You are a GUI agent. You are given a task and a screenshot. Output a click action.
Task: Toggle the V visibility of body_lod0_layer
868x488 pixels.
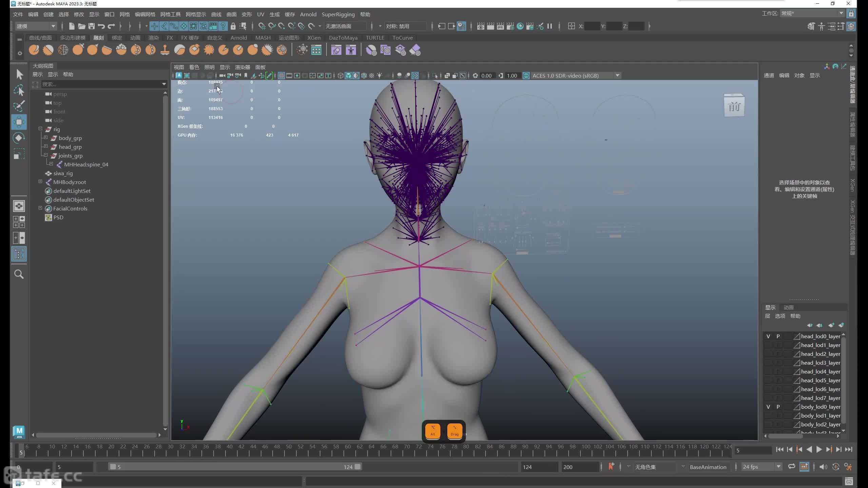point(768,407)
